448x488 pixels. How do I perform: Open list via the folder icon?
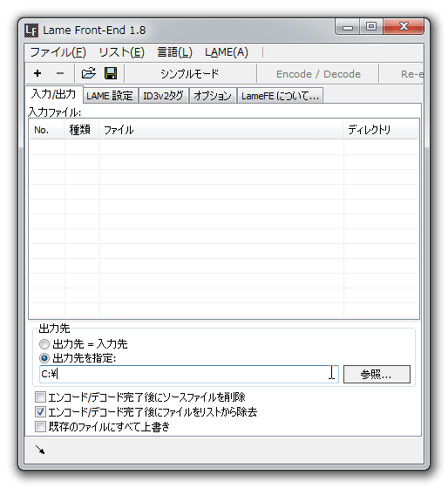[x=88, y=73]
